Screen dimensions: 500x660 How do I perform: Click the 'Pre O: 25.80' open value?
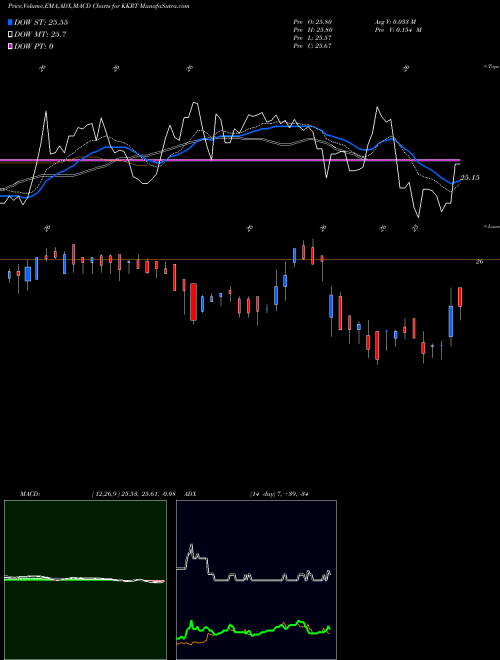313,22
